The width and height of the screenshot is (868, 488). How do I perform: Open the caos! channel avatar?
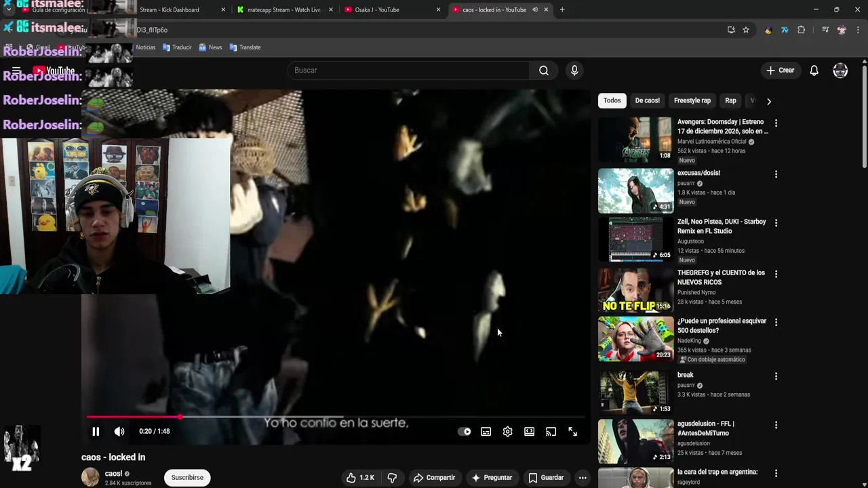tap(90, 477)
